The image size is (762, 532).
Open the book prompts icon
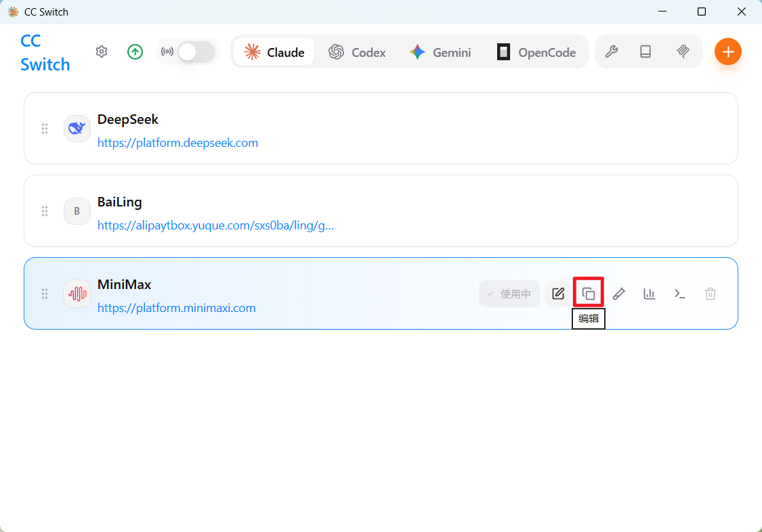[x=645, y=51]
